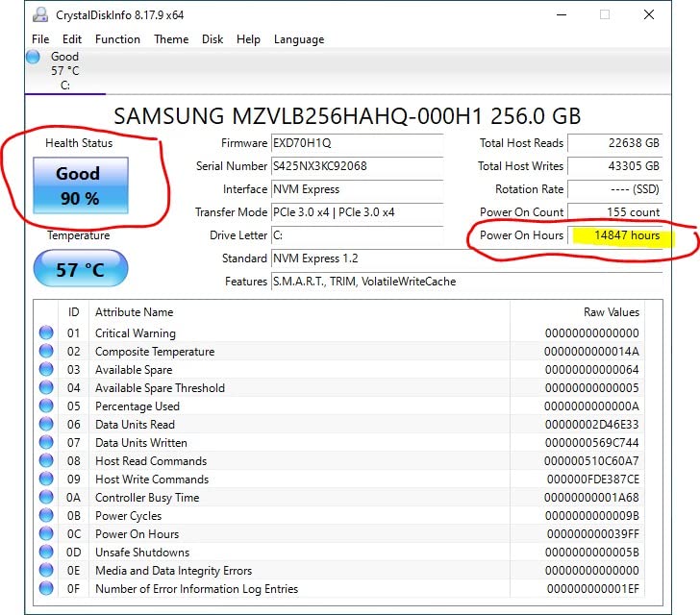This screenshot has height=615, width=700.
Task: Select the Percentage Used attribute name
Action: point(137,406)
